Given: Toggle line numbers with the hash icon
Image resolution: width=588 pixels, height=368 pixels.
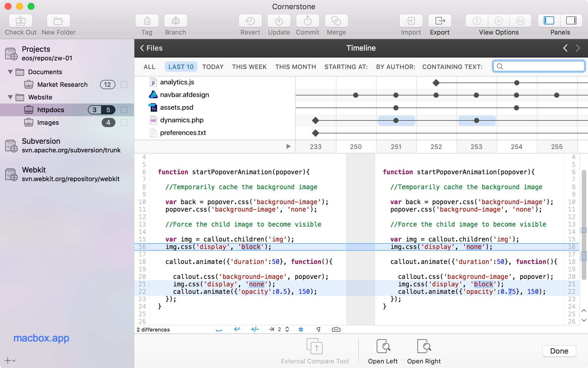Looking at the screenshot, I should pos(301,329).
